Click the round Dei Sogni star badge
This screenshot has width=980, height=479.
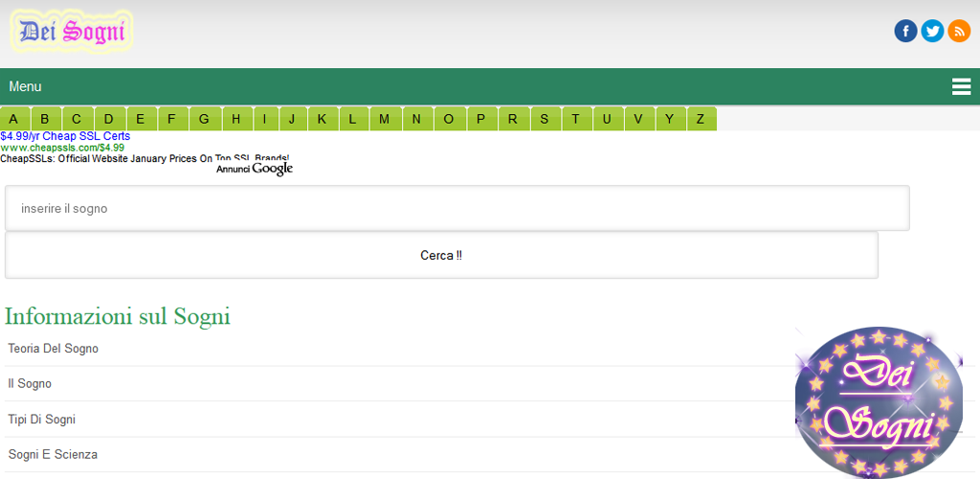click(879, 402)
